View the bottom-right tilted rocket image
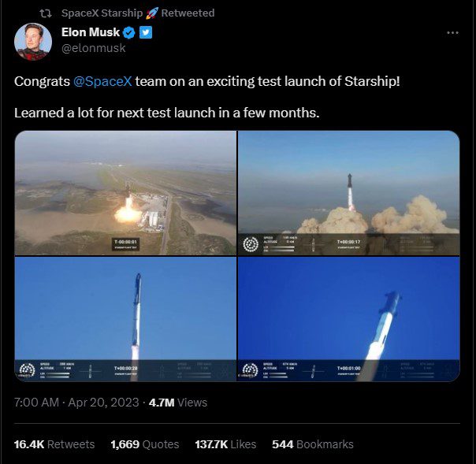The height and width of the screenshot is (464, 476). pos(348,319)
